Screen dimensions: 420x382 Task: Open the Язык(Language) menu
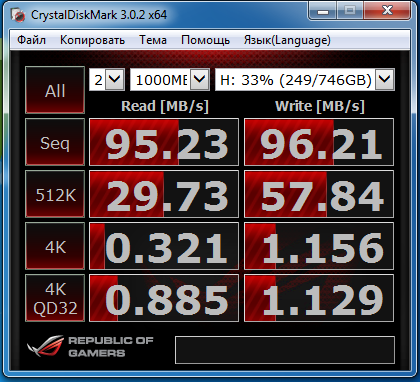coord(287,40)
